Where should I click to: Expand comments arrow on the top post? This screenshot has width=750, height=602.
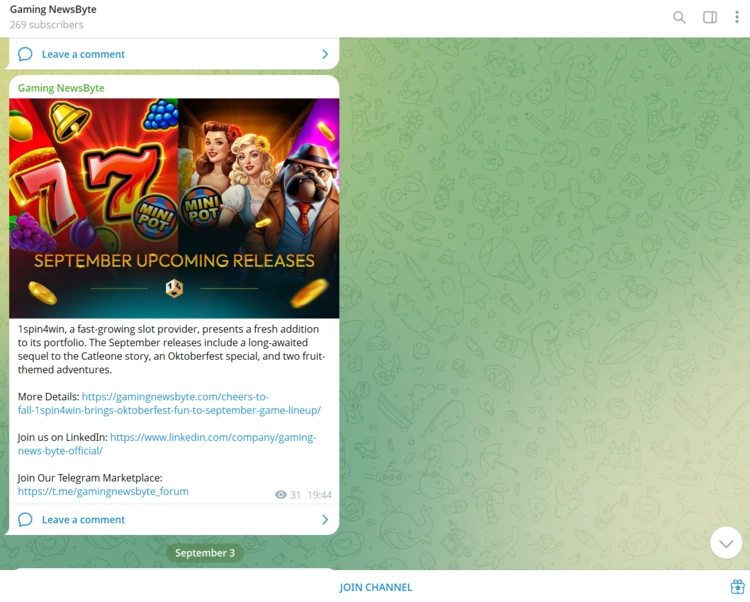(325, 54)
